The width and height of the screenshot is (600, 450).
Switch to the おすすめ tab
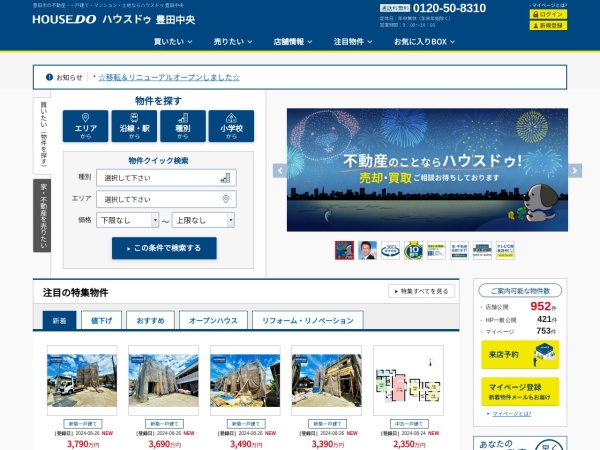point(150,321)
